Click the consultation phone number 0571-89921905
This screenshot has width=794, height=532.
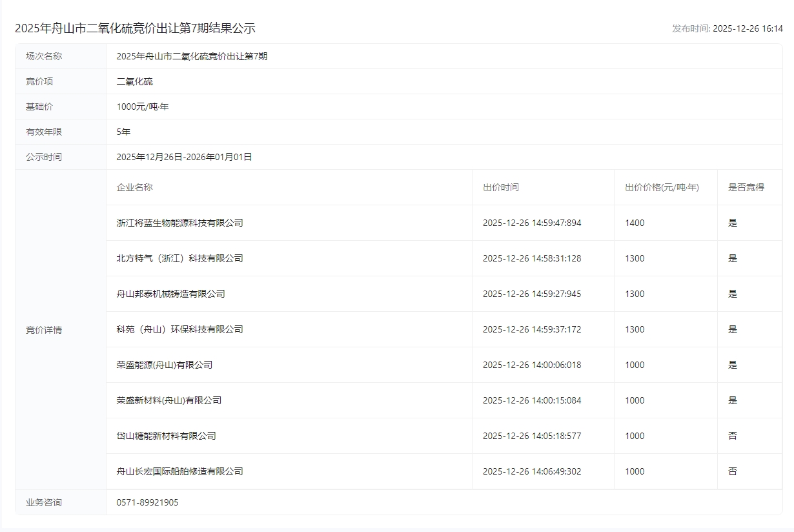[x=147, y=502]
